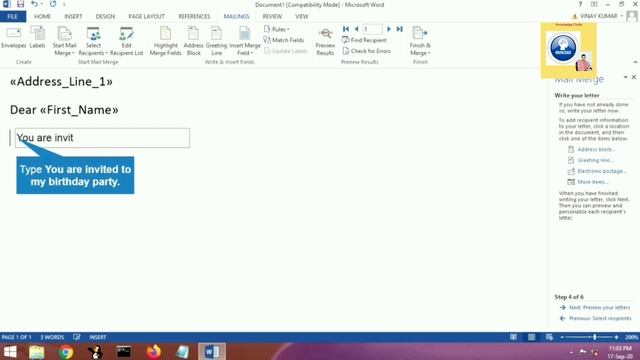
Task: Open Google Chrome from the taskbar
Action: 65,352
